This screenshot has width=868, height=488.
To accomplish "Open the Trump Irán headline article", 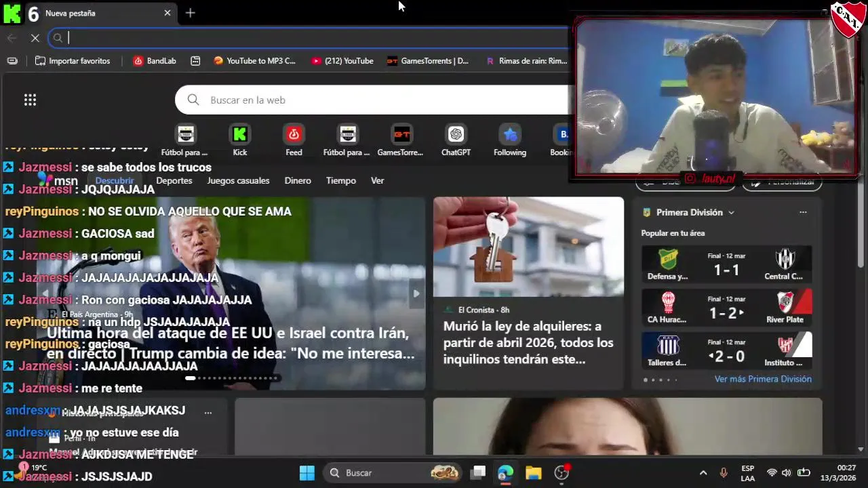I will tap(231, 343).
